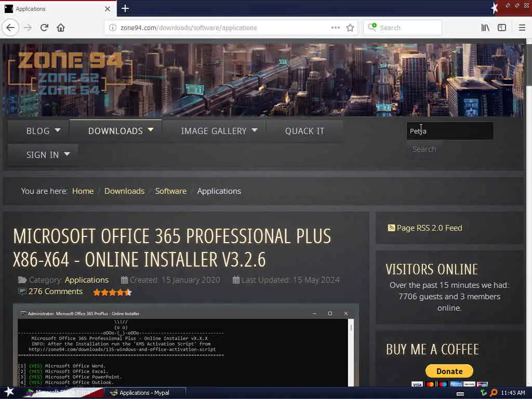532x399 pixels.
Task: Switch to the Microsoft taskbar window button
Action: coord(63,393)
